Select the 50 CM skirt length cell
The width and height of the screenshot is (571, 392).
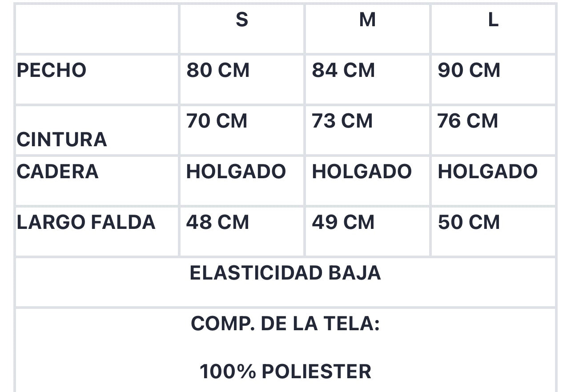click(x=469, y=222)
